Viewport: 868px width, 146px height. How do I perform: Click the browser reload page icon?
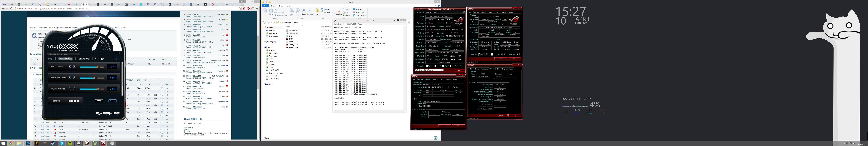coord(11,8)
